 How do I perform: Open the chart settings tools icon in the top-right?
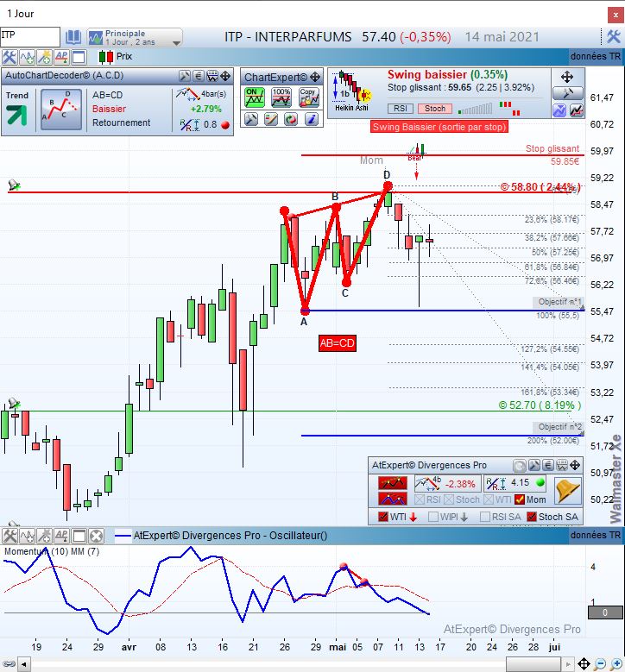click(x=614, y=36)
